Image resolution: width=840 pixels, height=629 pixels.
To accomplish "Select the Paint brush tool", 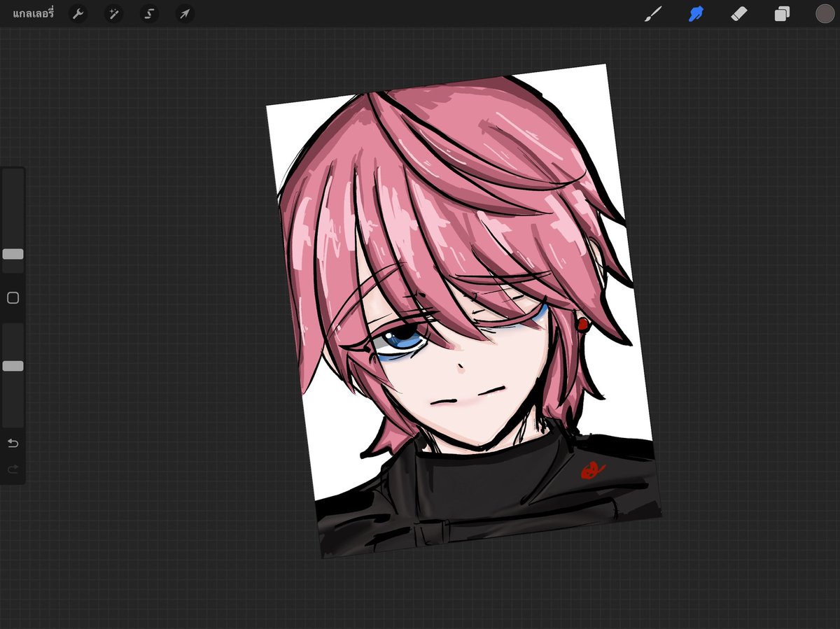I will 652,13.
